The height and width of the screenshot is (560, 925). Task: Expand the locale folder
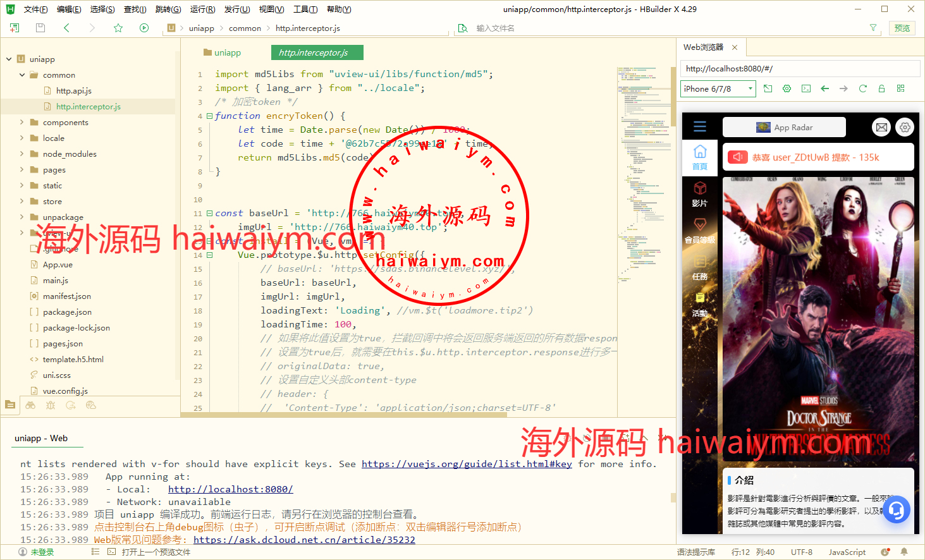[22, 138]
